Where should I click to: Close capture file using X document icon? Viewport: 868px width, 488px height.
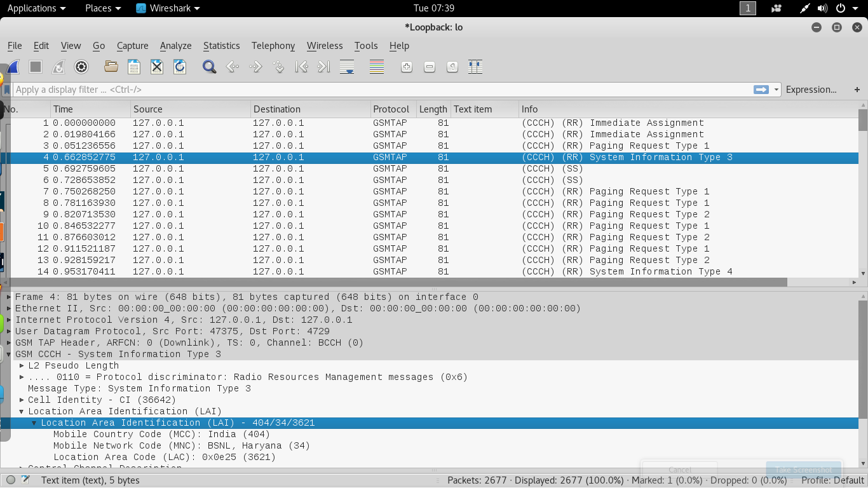157,67
